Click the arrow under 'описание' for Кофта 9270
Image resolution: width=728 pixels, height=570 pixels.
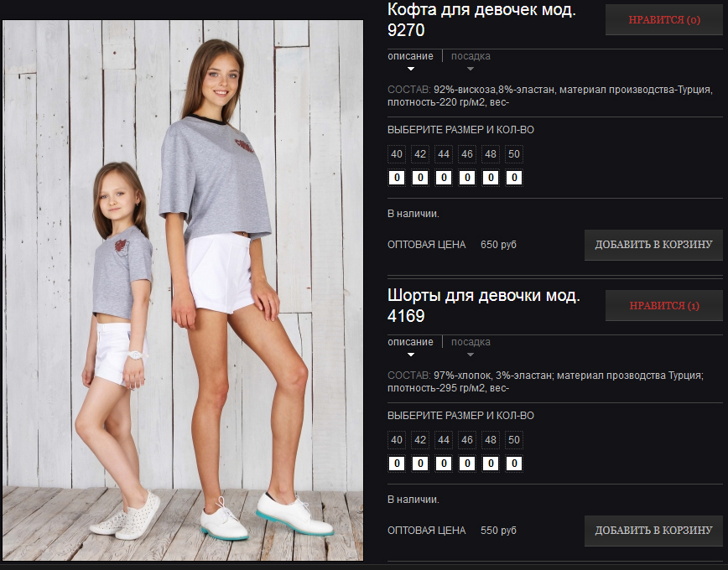410,69
